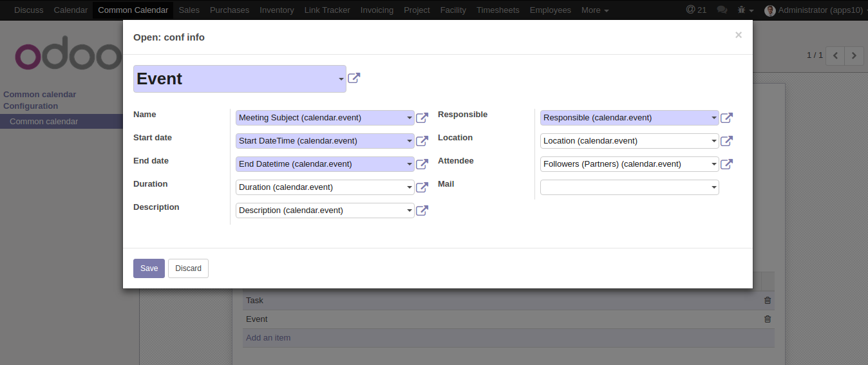The image size is (868, 365).
Task: Click the Discard button
Action: pos(188,268)
